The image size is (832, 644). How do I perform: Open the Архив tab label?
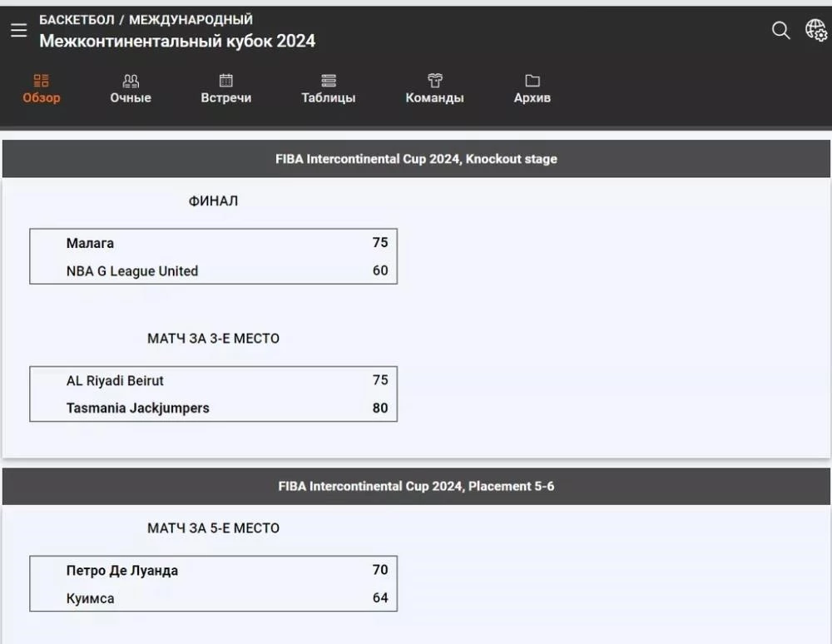point(532,97)
